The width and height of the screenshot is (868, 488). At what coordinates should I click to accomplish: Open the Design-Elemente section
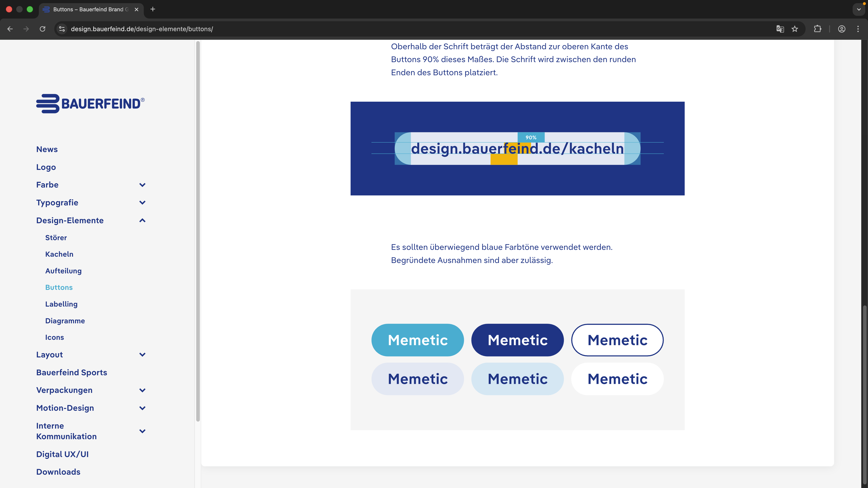pyautogui.click(x=70, y=221)
